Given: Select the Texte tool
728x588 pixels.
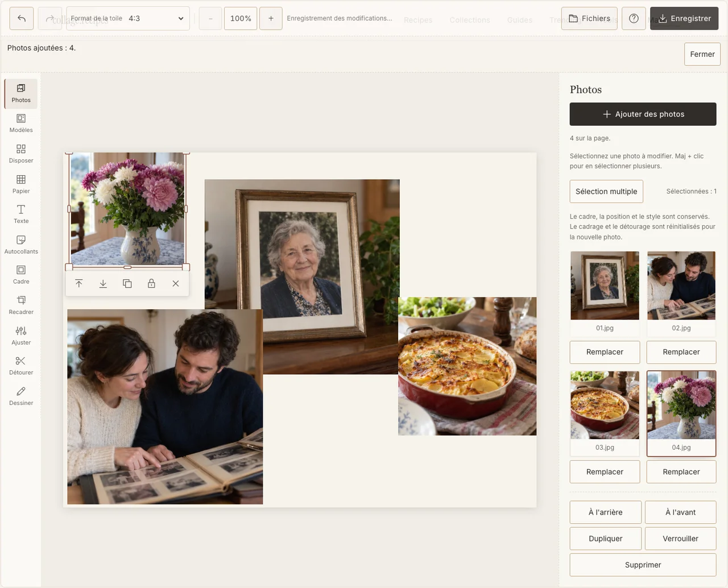Looking at the screenshot, I should pyautogui.click(x=21, y=214).
